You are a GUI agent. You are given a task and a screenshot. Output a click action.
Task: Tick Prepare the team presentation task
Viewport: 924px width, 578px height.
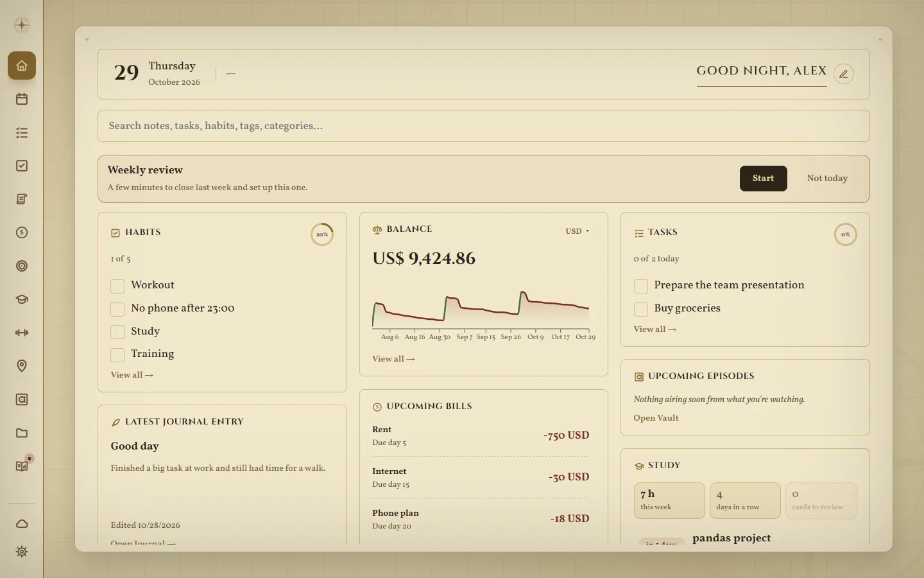[640, 286]
